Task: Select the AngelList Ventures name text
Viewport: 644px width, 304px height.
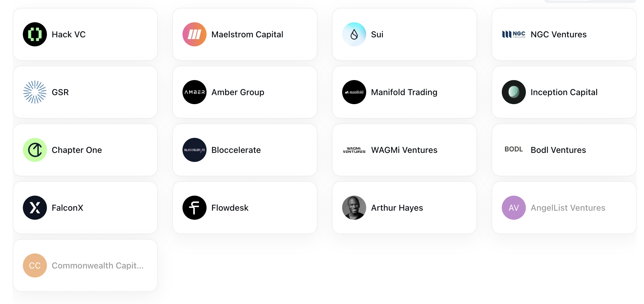Action: (x=568, y=208)
